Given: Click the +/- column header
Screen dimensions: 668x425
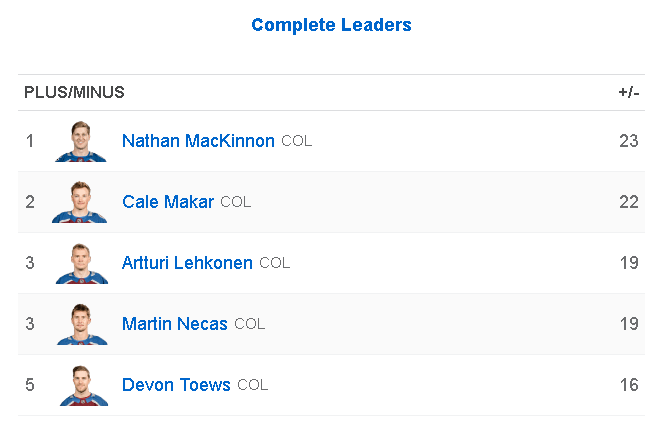Looking at the screenshot, I should coord(628,93).
